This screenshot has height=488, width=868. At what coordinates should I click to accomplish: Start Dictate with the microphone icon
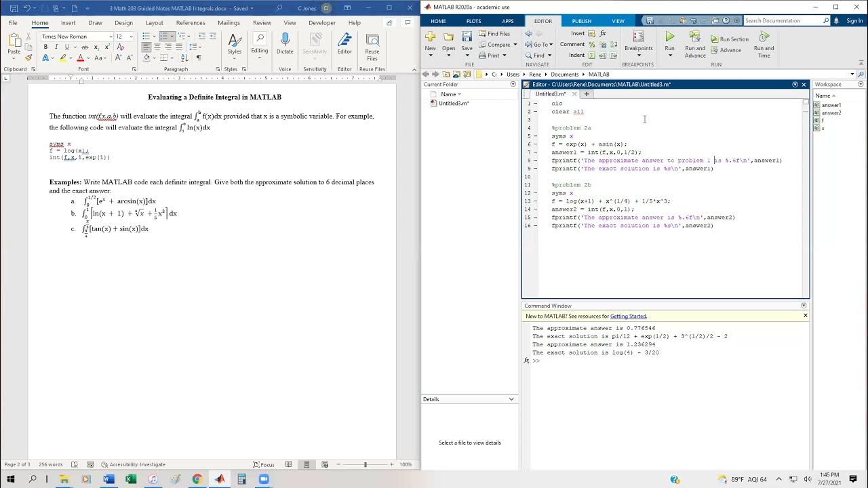285,45
